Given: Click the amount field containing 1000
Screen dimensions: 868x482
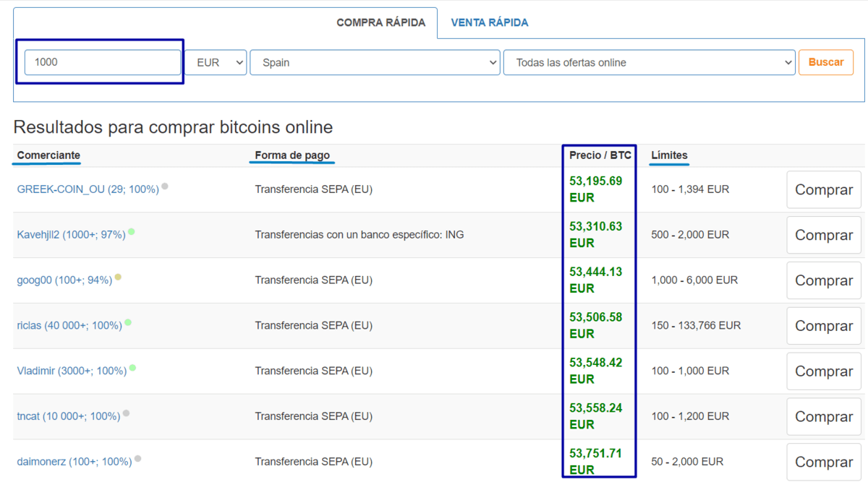Looking at the screenshot, I should pos(102,63).
